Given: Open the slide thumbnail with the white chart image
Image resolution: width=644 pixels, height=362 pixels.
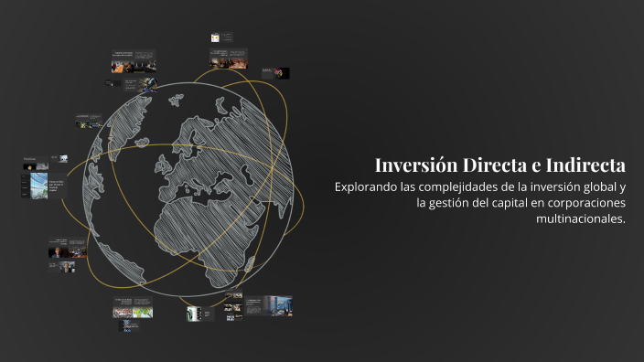Looking at the screenshot, I should click(221, 37).
